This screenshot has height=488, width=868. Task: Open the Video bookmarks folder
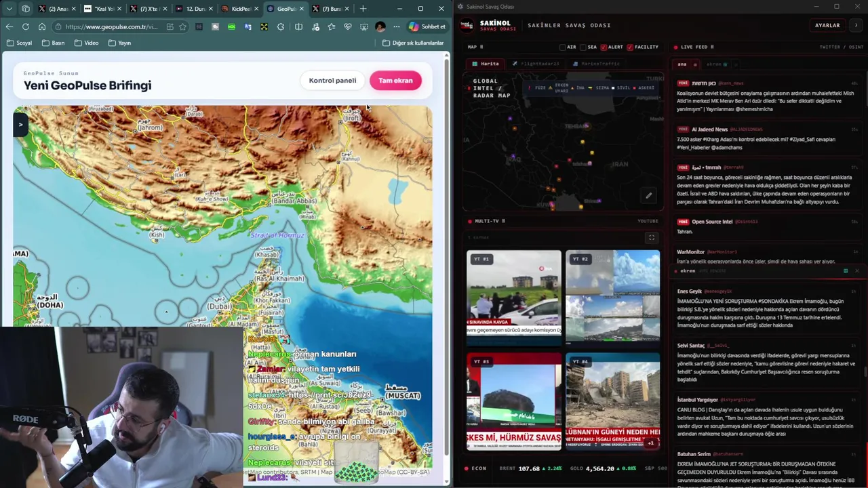point(86,43)
